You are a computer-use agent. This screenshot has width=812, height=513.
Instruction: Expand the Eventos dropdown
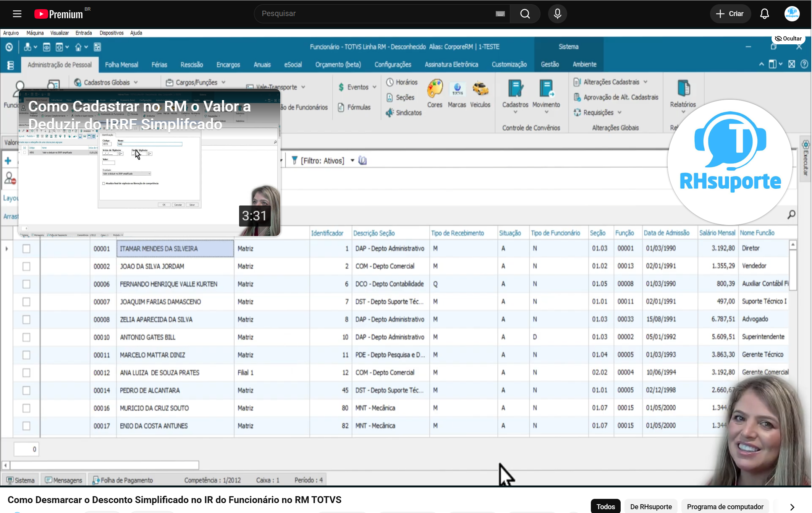coord(375,87)
